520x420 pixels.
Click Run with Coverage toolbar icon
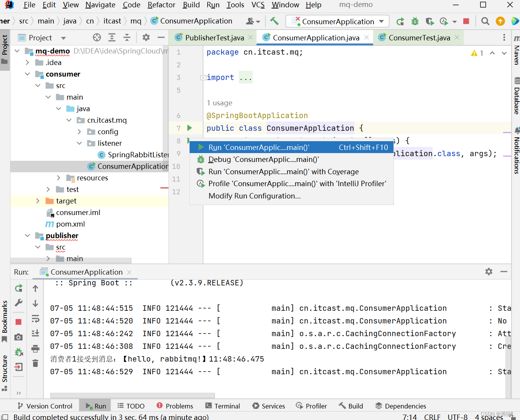pyautogui.click(x=430, y=21)
